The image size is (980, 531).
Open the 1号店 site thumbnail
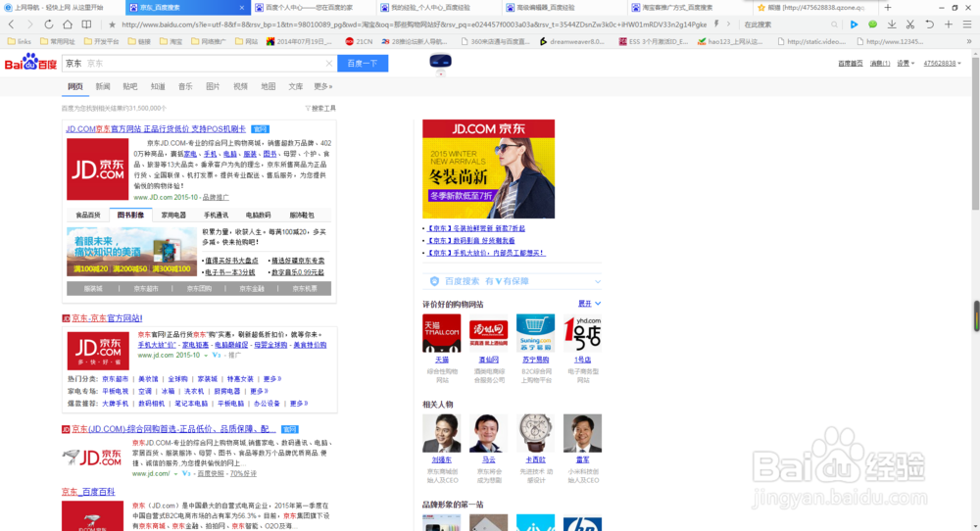pos(582,333)
